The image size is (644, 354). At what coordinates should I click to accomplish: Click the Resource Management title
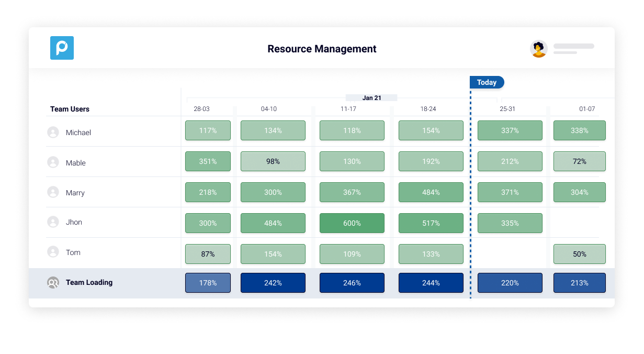coord(322,49)
